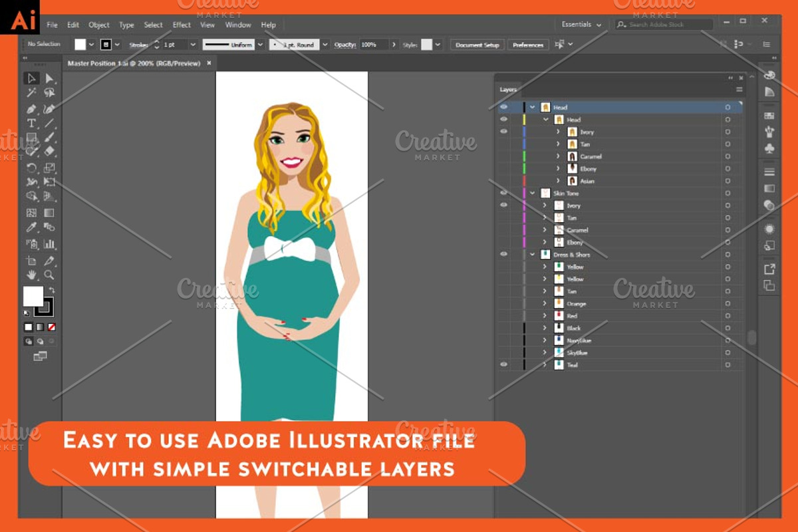The height and width of the screenshot is (532, 798).
Task: Change the screen mode at toolbox bottom
Action: tap(40, 356)
